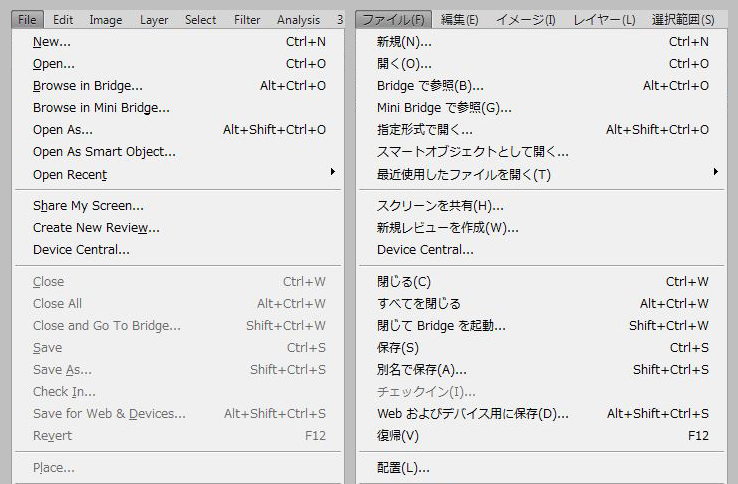738x484 pixels.
Task: Open the レイヤー(L) menu
Action: [x=604, y=20]
